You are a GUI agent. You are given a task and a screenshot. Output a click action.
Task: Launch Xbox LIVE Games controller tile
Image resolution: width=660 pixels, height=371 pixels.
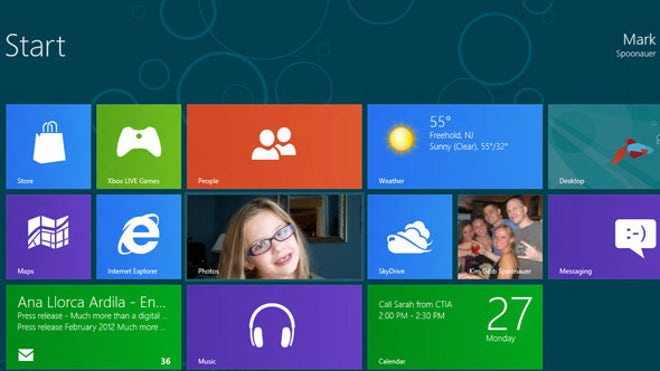[x=138, y=146]
